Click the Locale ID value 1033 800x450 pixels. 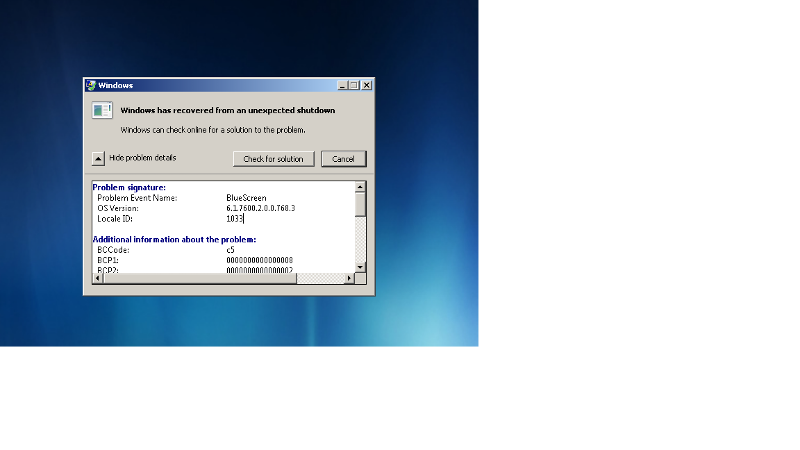235,219
